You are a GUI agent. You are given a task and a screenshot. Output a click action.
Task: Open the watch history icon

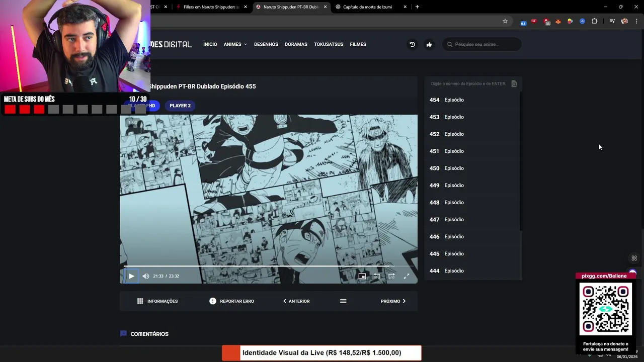[412, 44]
